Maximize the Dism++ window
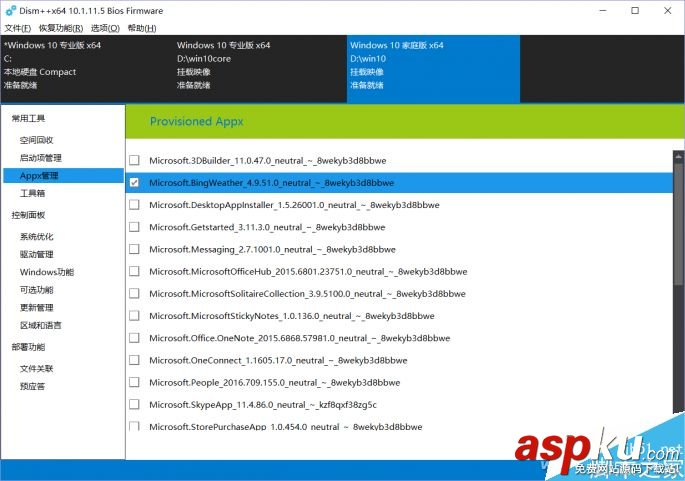The width and height of the screenshot is (685, 481). (x=635, y=10)
